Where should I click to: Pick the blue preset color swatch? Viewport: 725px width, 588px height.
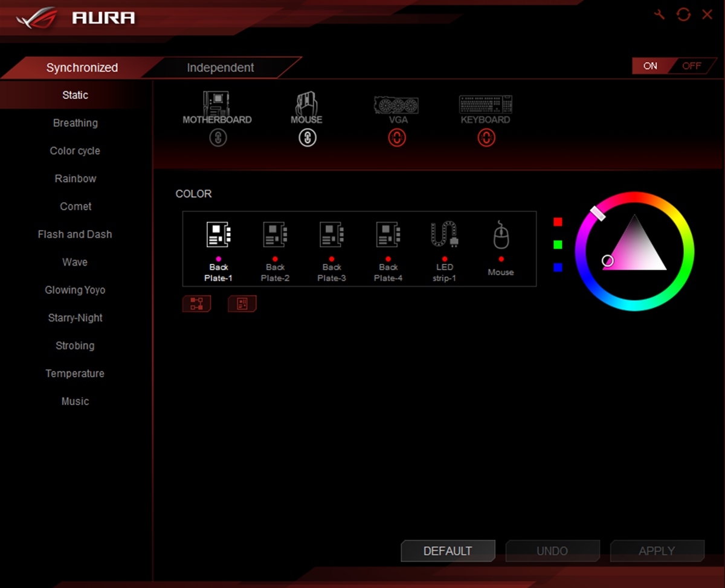pyautogui.click(x=558, y=267)
